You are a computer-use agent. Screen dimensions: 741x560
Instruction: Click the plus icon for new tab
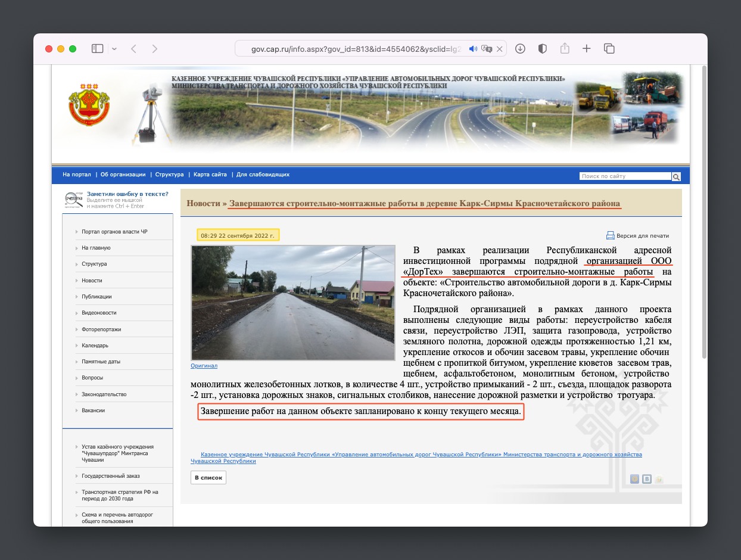tap(587, 49)
